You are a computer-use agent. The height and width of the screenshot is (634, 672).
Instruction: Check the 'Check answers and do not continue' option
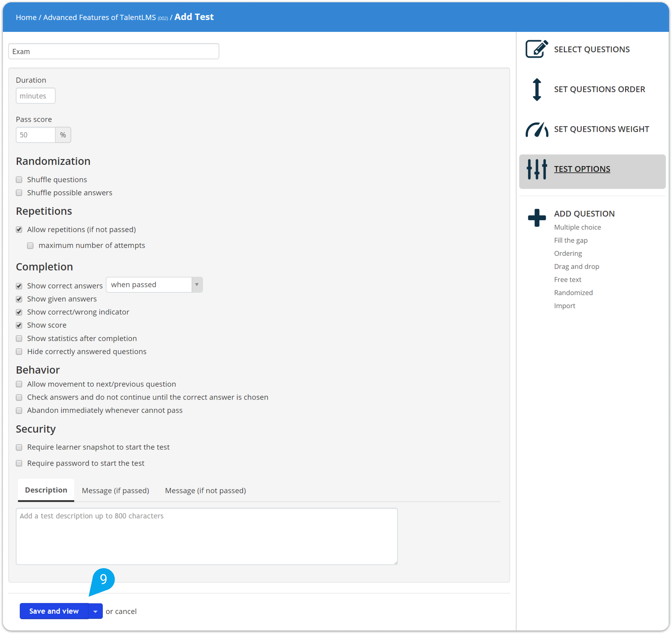tap(19, 397)
